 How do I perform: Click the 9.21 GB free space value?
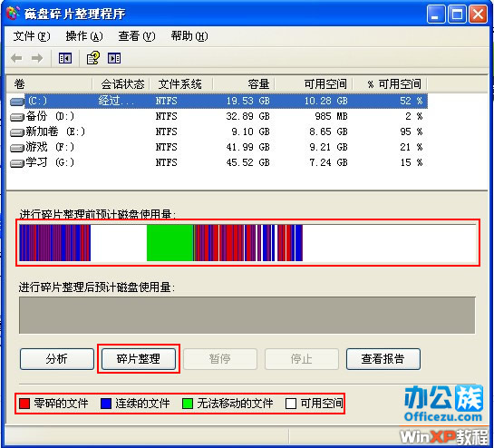pyautogui.click(x=328, y=147)
